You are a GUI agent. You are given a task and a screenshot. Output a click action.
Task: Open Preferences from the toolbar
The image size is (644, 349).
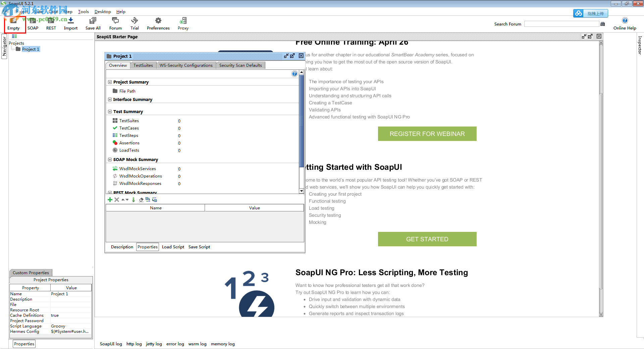click(x=158, y=24)
